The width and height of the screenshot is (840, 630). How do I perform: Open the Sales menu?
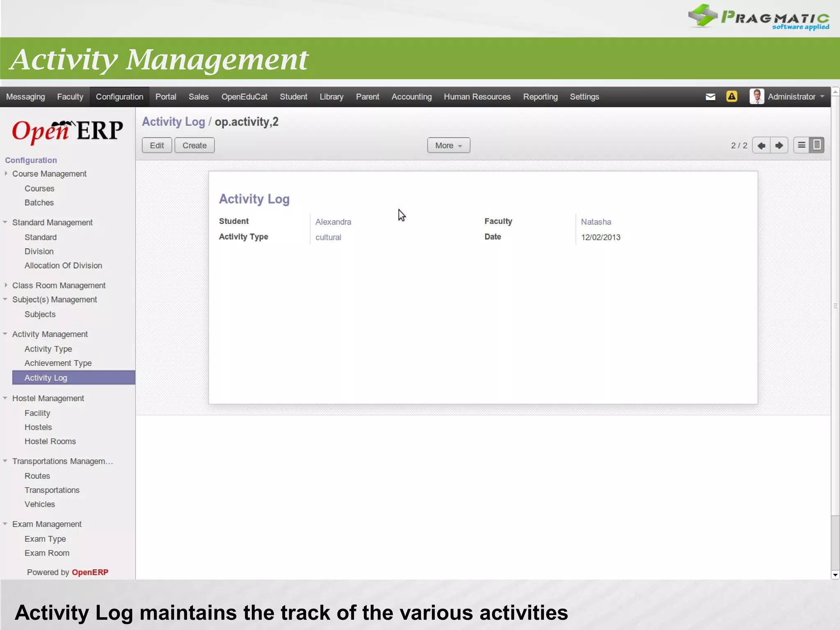pos(199,97)
